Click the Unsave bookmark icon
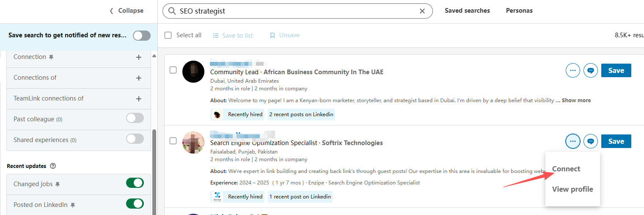This screenshot has width=644, height=215. [x=272, y=36]
